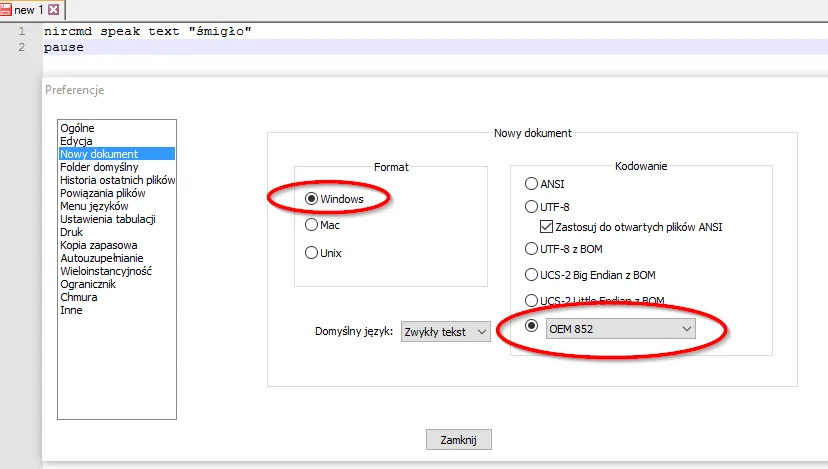
Task: Choose the Unix format option
Action: (x=311, y=253)
